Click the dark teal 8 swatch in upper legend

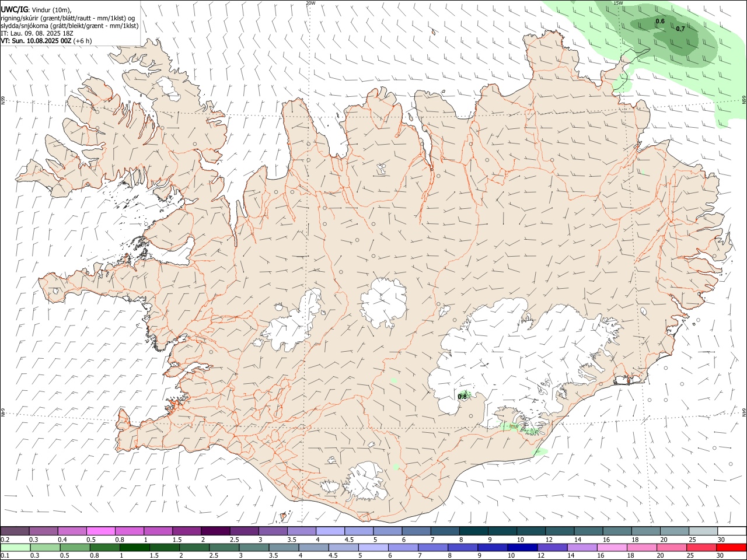coord(474,531)
